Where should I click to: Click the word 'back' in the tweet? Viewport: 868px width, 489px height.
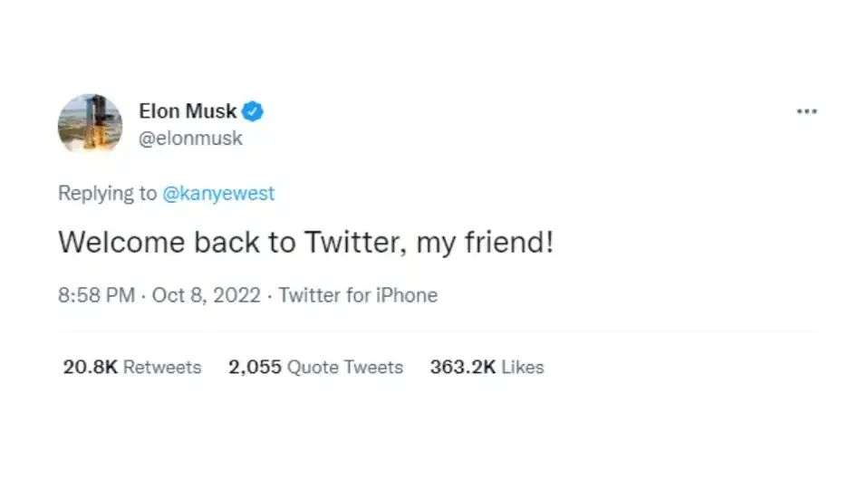227,243
